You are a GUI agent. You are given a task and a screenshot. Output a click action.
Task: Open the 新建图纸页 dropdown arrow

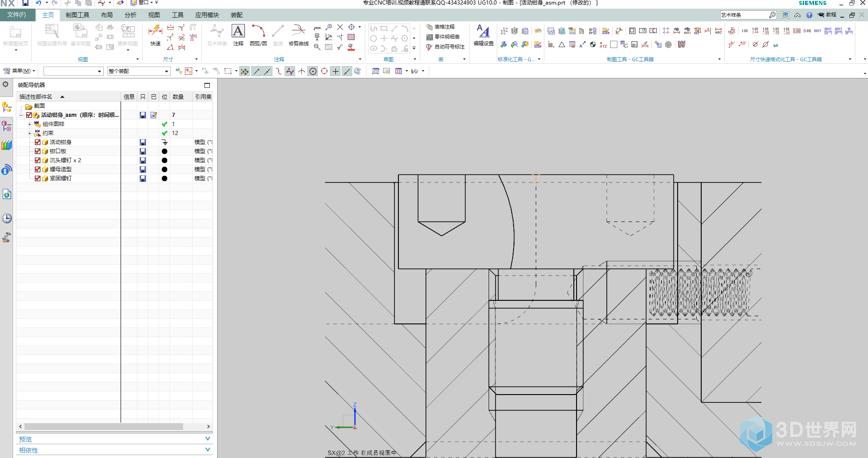(x=16, y=50)
